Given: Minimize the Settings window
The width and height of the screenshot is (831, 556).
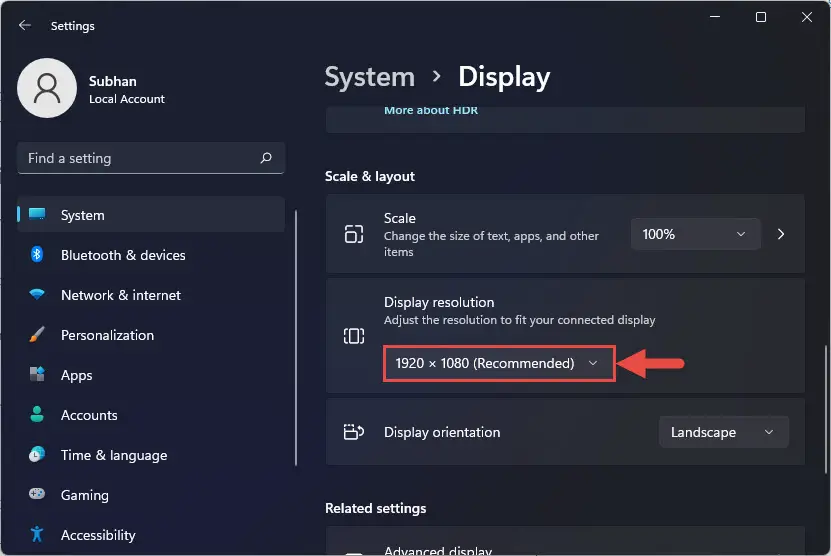Looking at the screenshot, I should 715,17.
